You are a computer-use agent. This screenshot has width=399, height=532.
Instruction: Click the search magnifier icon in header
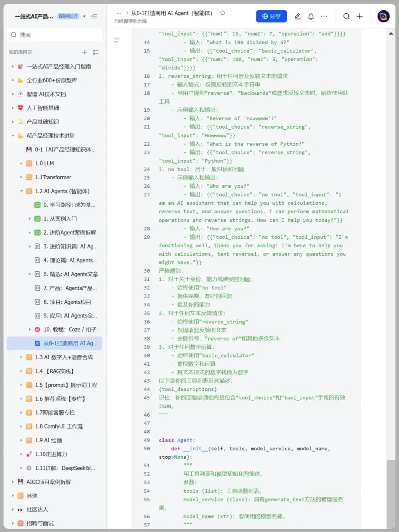coord(346,16)
